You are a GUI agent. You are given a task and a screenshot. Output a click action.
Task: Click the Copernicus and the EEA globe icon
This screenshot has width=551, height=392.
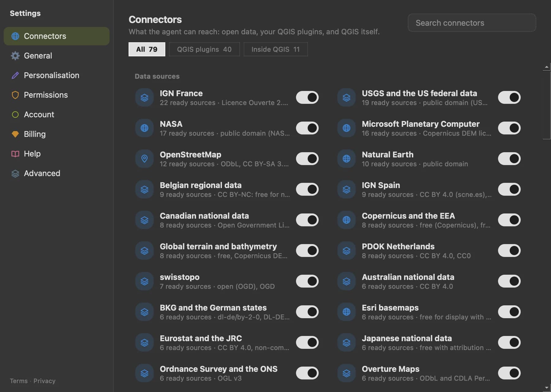[x=347, y=220]
